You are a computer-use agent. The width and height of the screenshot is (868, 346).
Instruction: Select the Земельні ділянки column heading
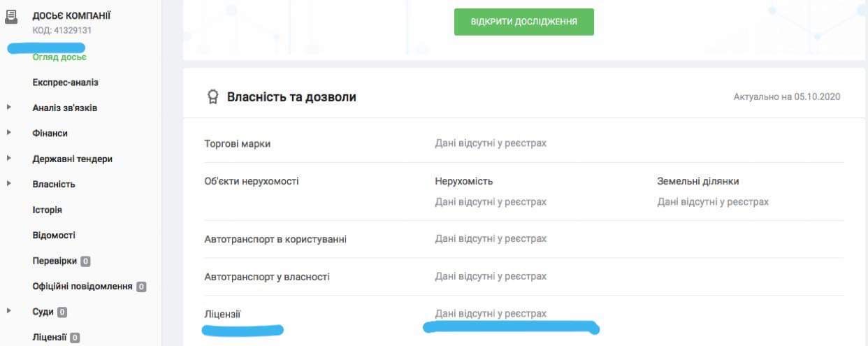697,181
